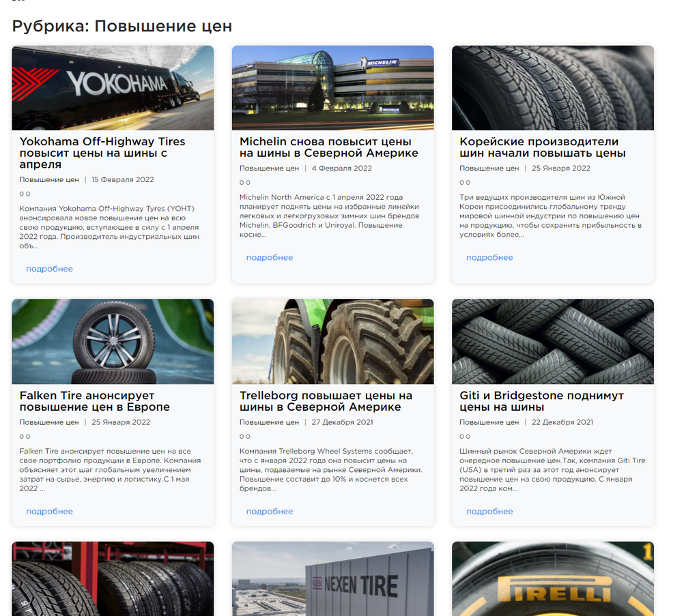This screenshot has height=616, width=699.
Task: Click the '0 0' counters in the Yokohama card
Action: 25,194
